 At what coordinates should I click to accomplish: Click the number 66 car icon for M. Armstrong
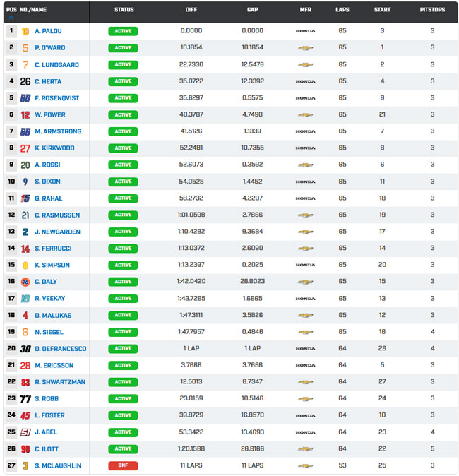click(25, 131)
